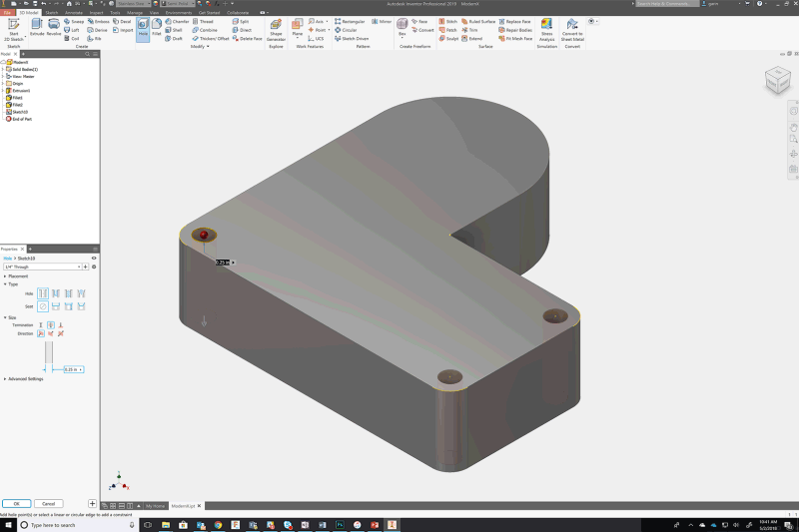Select the Simple hole type
The height and width of the screenshot is (532, 799).
[x=43, y=293]
